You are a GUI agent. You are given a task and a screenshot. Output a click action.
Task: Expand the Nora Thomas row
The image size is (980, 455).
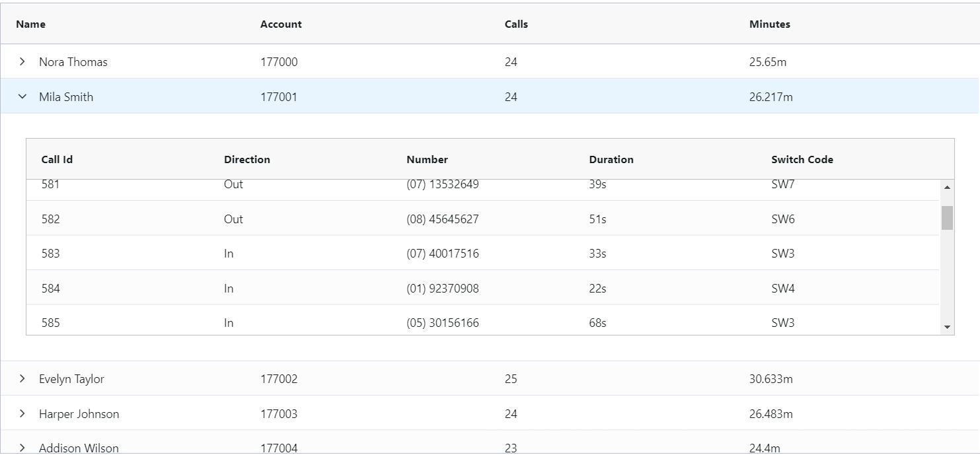[x=22, y=61]
